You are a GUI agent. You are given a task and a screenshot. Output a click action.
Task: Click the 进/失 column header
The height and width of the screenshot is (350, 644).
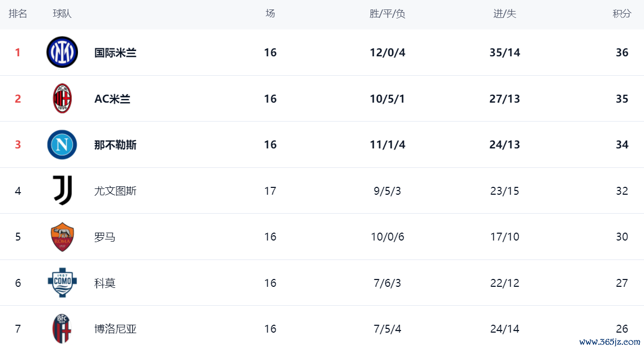504,14
